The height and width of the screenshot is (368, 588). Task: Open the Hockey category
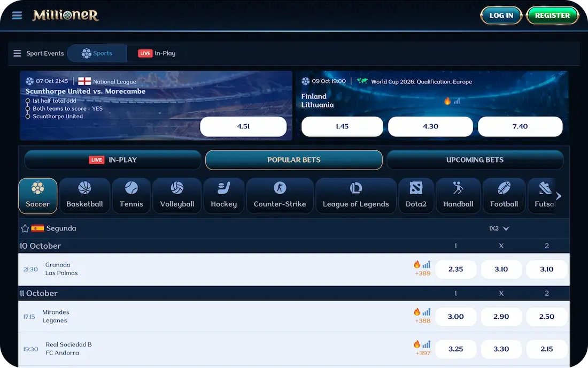(223, 195)
